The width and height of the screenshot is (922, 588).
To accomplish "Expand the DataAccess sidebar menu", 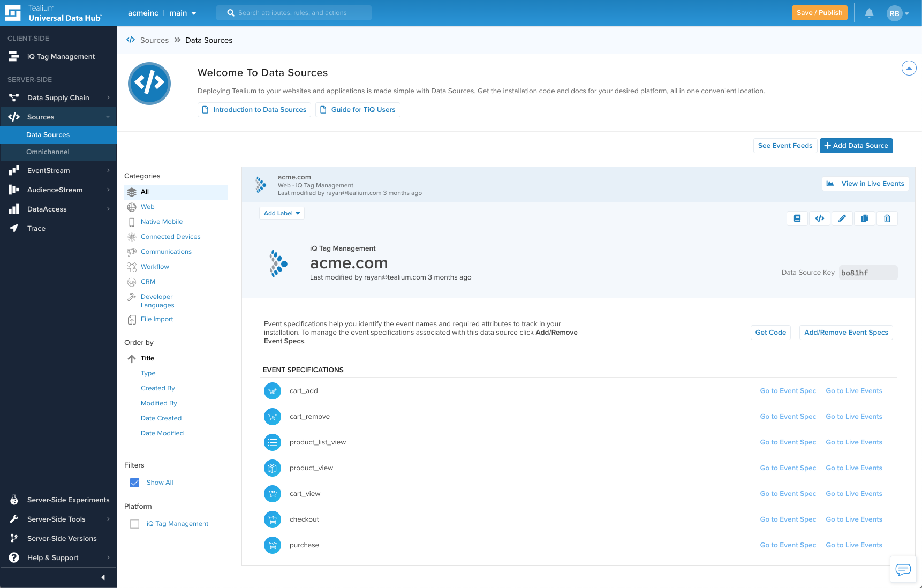I will (x=58, y=209).
